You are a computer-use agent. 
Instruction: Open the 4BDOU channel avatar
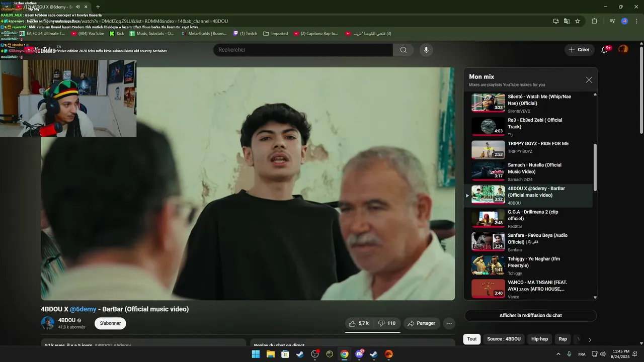[47, 323]
